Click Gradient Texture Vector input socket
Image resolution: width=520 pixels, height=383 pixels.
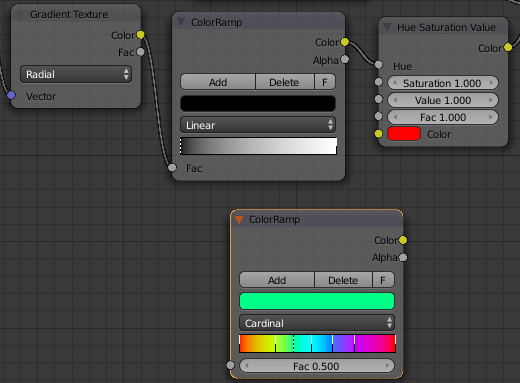tap(11, 95)
